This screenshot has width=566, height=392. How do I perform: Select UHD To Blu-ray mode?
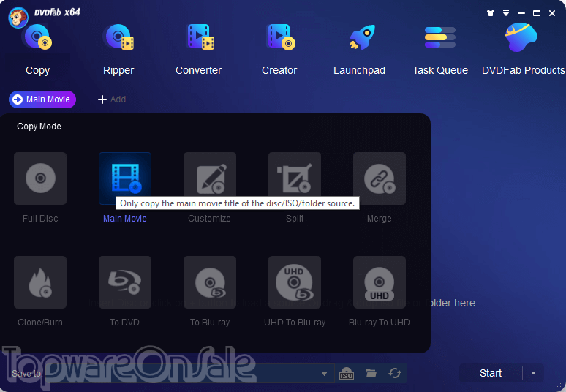(295, 282)
